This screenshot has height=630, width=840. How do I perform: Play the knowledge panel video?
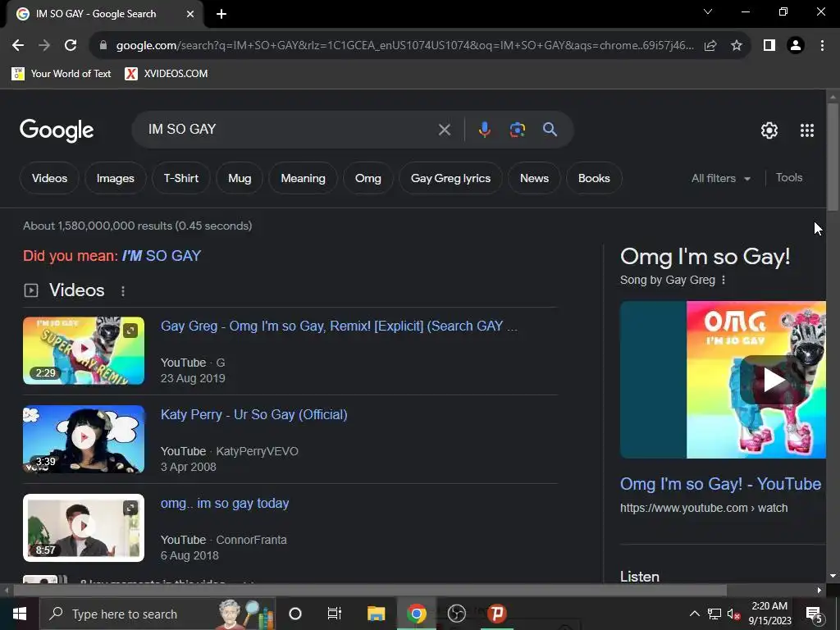coord(774,380)
